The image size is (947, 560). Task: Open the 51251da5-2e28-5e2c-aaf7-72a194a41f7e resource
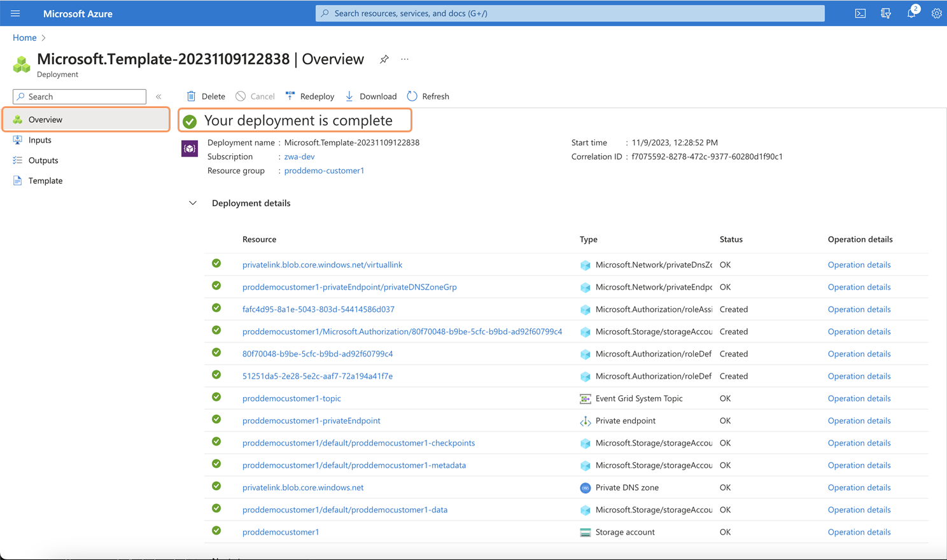coord(318,376)
